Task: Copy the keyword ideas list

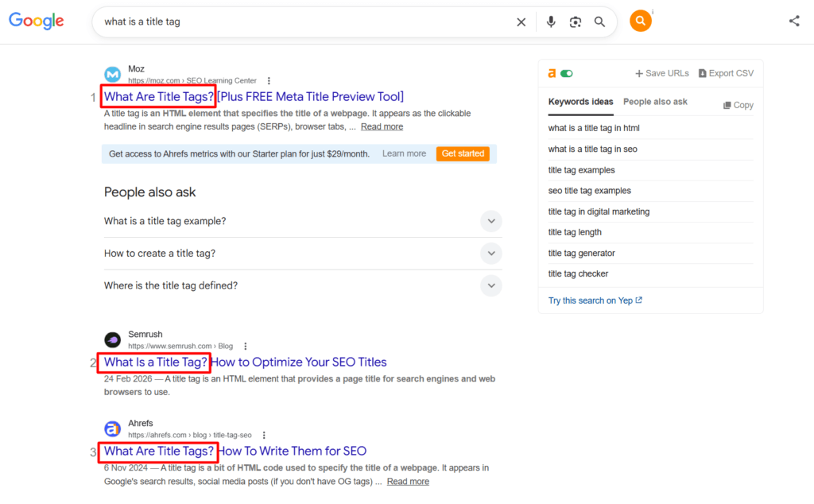Action: click(738, 105)
